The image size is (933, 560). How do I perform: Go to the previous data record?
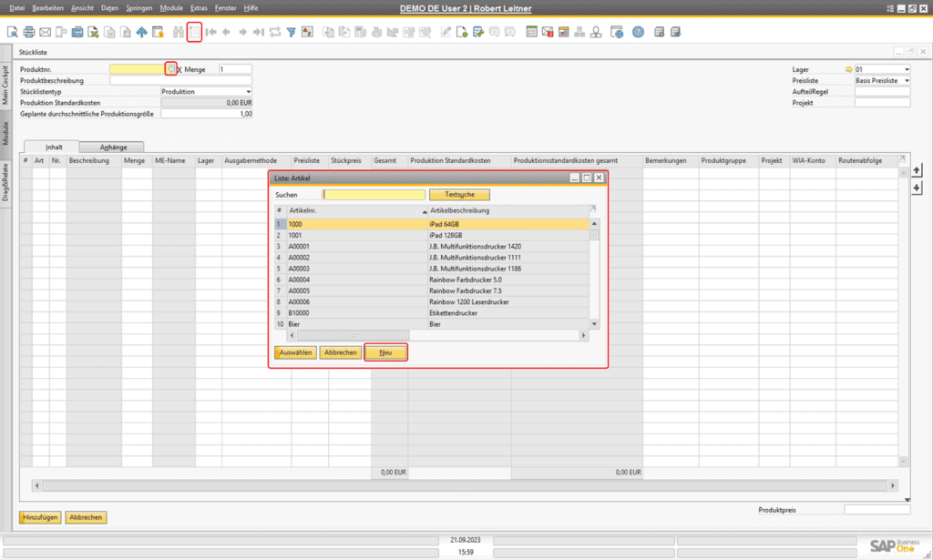click(x=226, y=32)
